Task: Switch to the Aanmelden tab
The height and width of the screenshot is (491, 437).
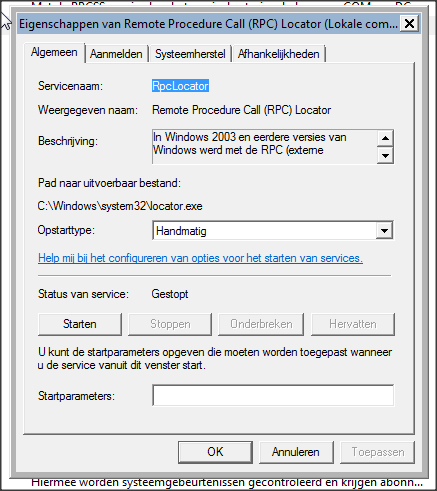Action: 116,54
